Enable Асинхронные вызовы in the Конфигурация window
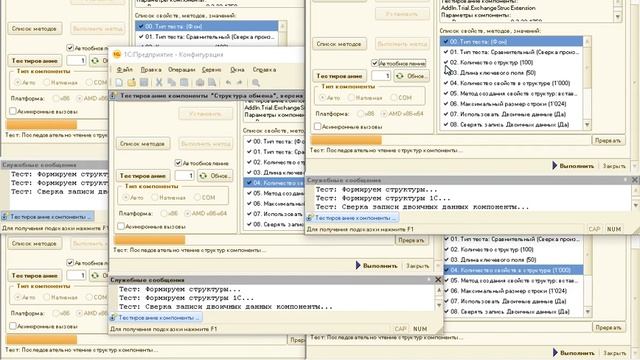The height and width of the screenshot is (360, 640). (121, 226)
